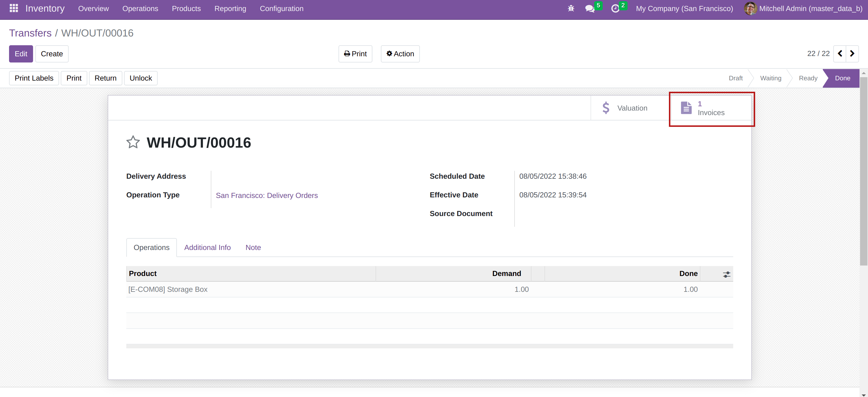This screenshot has width=868, height=397.
Task: Click the Edit button
Action: pos(21,54)
